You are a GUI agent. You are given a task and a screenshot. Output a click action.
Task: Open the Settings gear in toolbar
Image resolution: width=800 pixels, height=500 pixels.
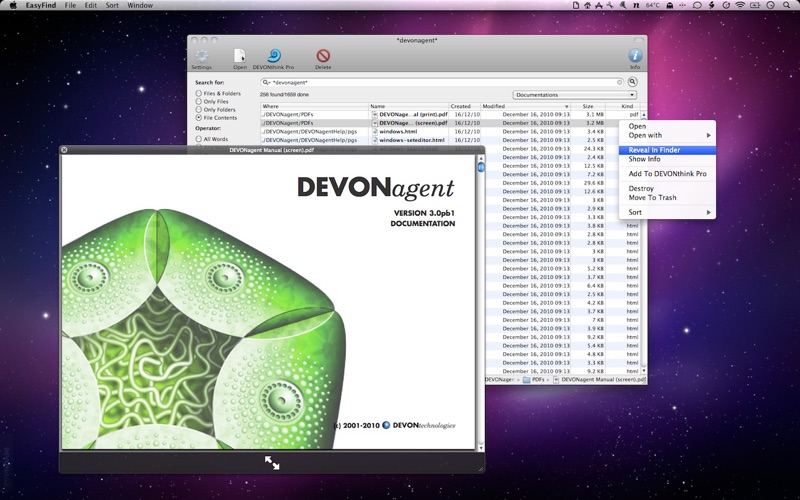[202, 57]
